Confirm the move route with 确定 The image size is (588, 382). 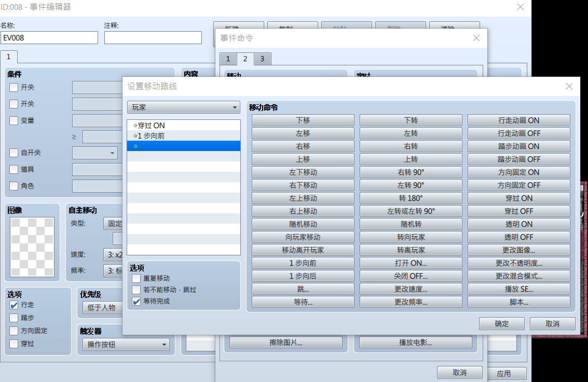501,323
